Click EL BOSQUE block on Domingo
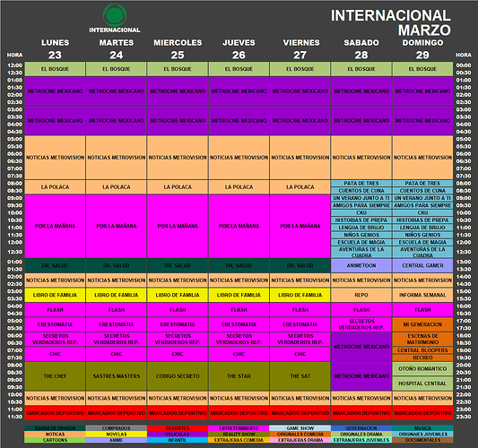Image resolution: width=478 pixels, height=448 pixels. 422,69
